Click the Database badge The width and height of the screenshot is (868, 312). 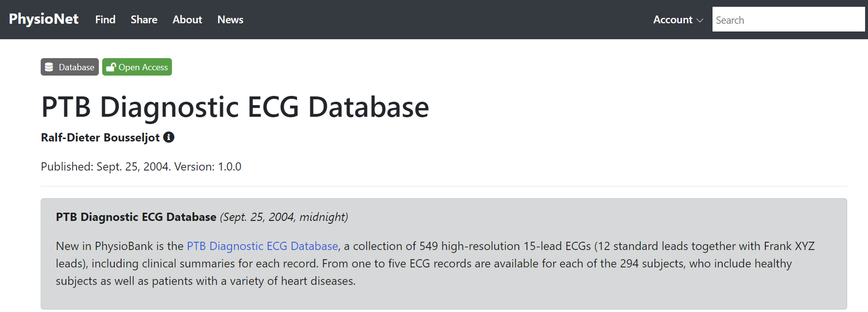69,66
